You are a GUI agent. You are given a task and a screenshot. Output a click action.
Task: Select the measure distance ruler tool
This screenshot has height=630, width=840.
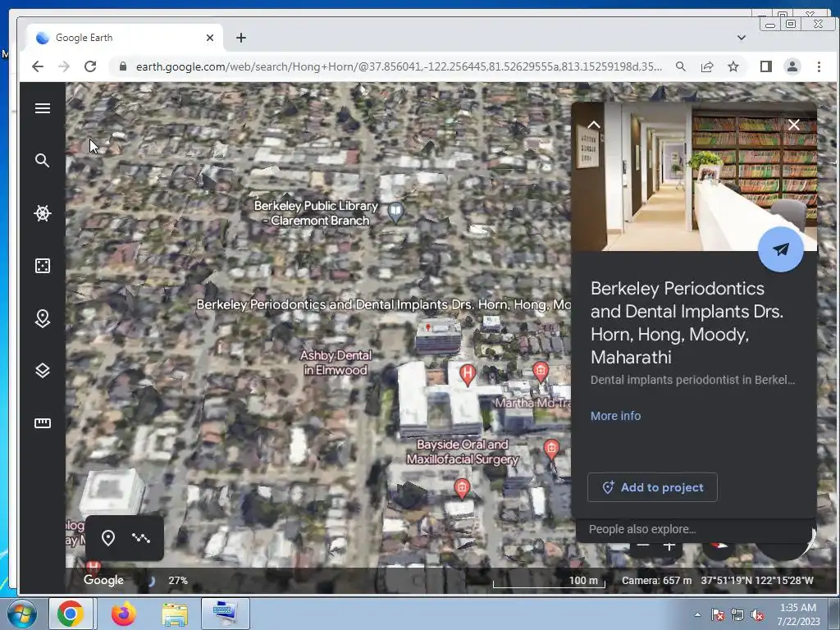[x=43, y=423]
